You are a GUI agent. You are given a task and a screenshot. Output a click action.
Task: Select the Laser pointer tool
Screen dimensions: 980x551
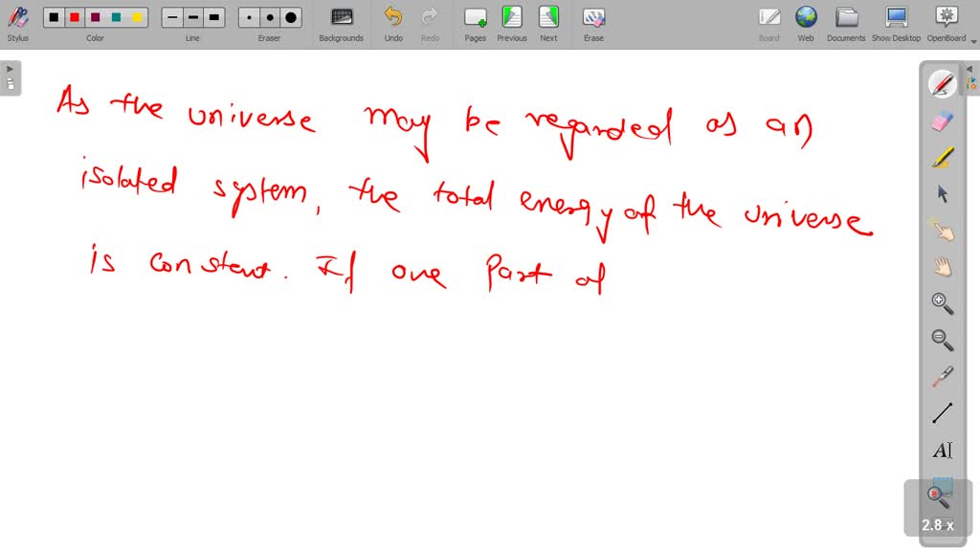pyautogui.click(x=941, y=377)
